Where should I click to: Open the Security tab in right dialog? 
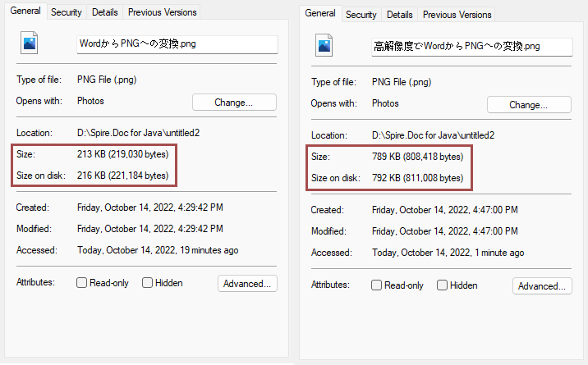(361, 15)
